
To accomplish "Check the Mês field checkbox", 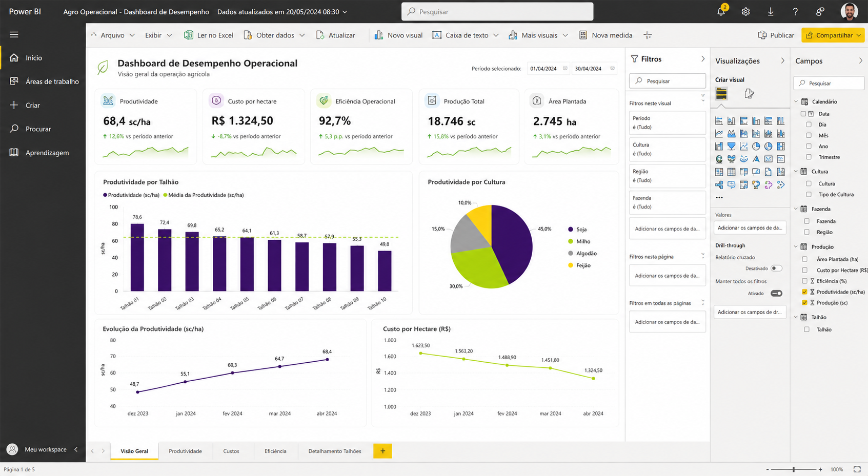I will point(809,135).
